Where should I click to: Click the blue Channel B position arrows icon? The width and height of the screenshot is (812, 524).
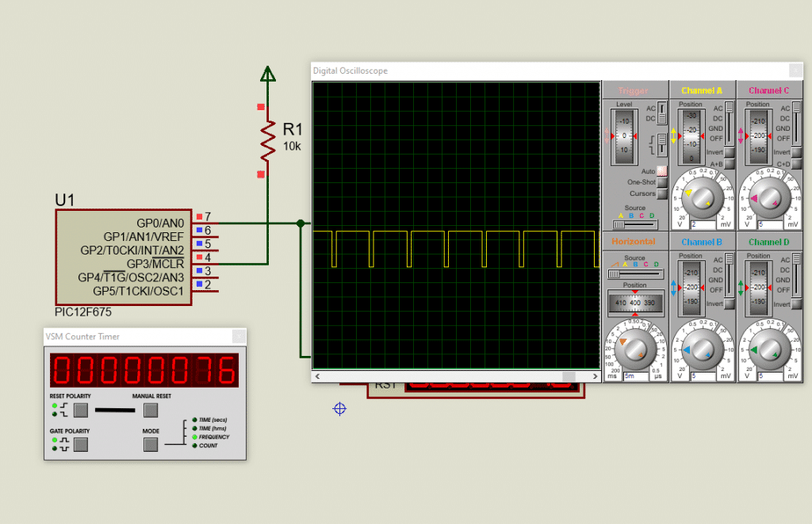click(x=674, y=288)
